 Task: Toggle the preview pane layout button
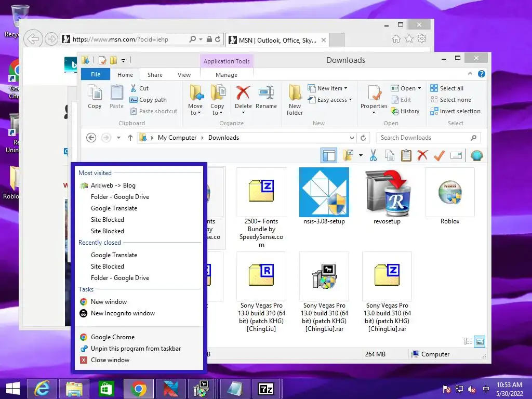pos(329,156)
